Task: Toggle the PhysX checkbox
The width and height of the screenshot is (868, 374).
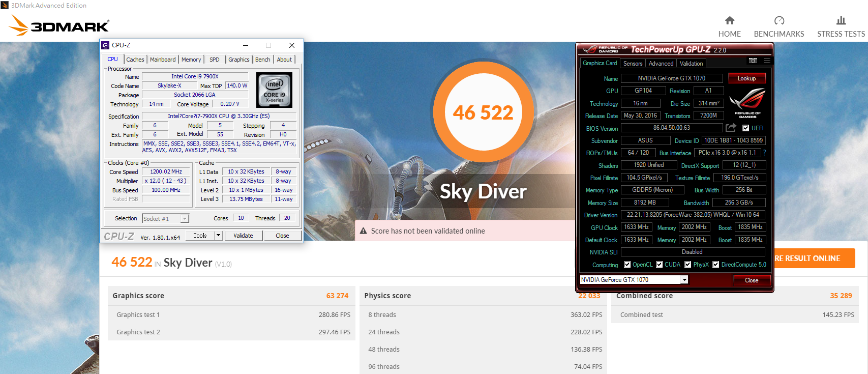Action: (687, 265)
